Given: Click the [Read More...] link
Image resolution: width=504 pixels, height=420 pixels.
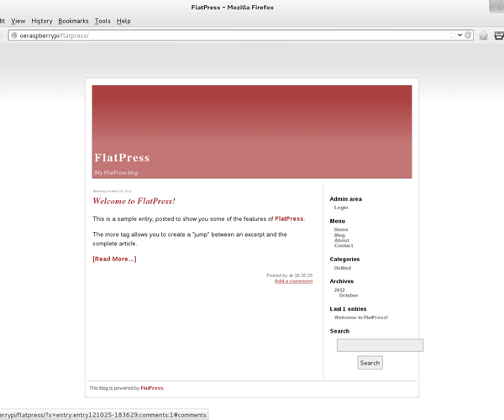Looking at the screenshot, I should coord(114,259).
